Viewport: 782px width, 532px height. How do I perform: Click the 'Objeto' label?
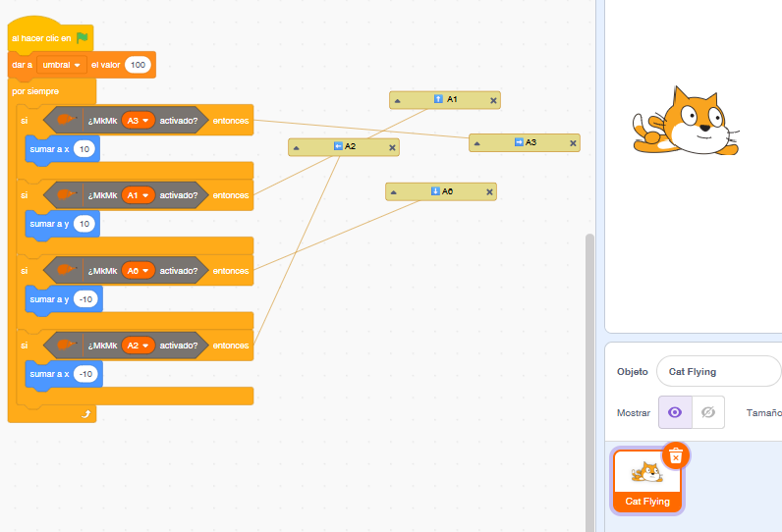[x=633, y=372]
